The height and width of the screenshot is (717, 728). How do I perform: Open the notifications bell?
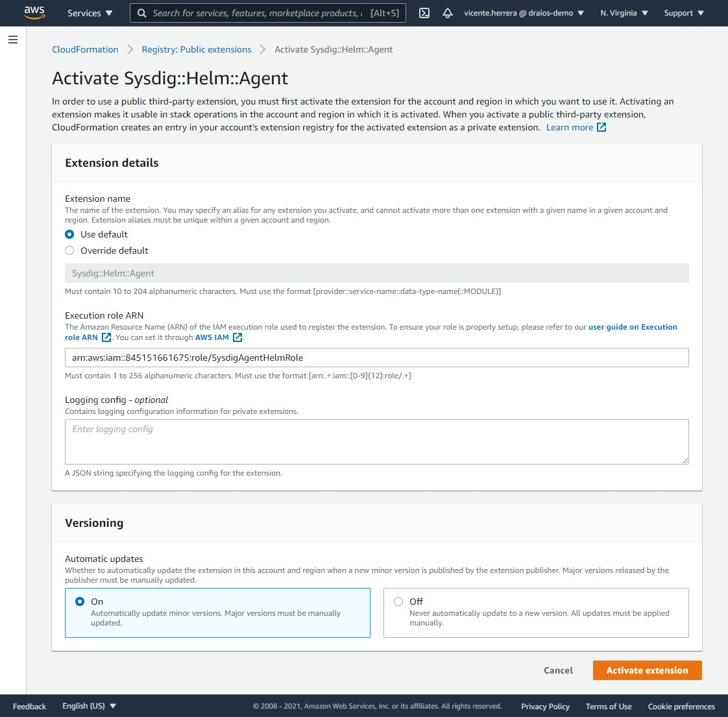pyautogui.click(x=448, y=13)
